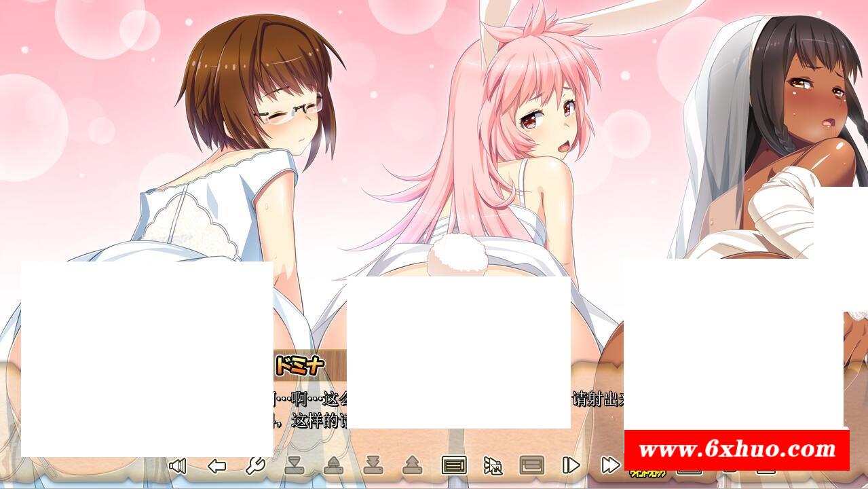Quick save using single down-arrow tray icon
This screenshot has height=489, width=868.
pyautogui.click(x=293, y=465)
